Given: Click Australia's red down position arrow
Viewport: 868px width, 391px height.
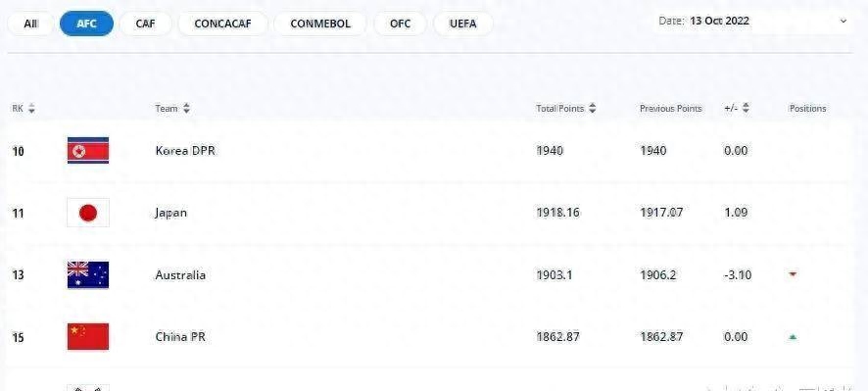Looking at the screenshot, I should 793,274.
